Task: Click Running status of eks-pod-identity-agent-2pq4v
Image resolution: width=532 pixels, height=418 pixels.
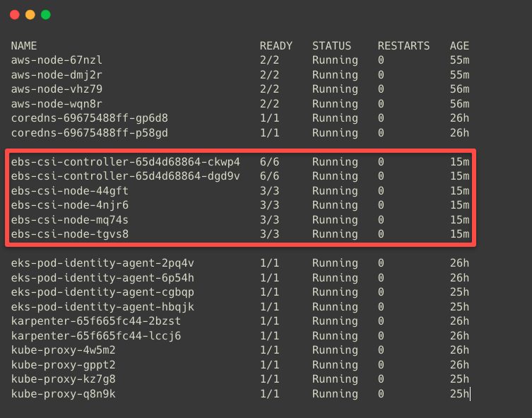Action: click(x=335, y=263)
